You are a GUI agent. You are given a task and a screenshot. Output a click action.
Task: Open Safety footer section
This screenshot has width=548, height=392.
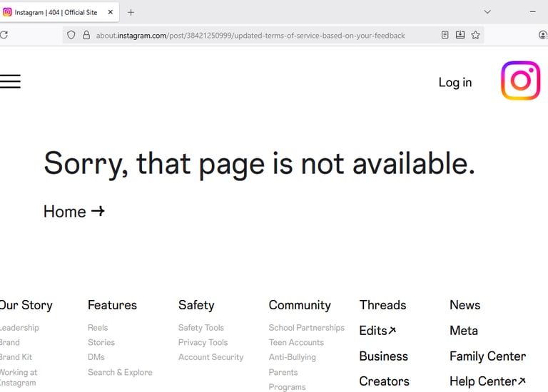[x=196, y=305]
